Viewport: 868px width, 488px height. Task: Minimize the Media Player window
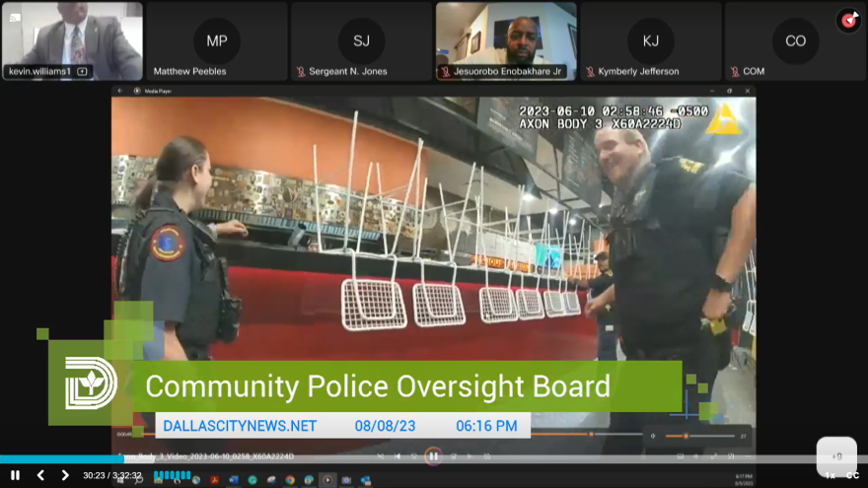[712, 91]
